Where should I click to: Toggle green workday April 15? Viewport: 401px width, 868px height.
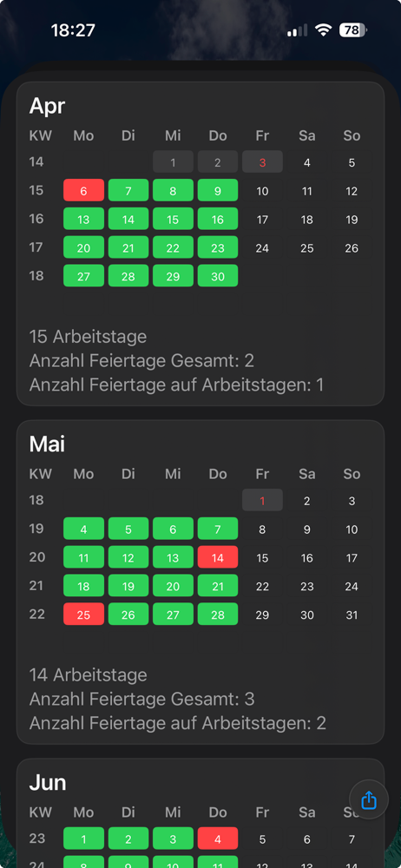[173, 219]
